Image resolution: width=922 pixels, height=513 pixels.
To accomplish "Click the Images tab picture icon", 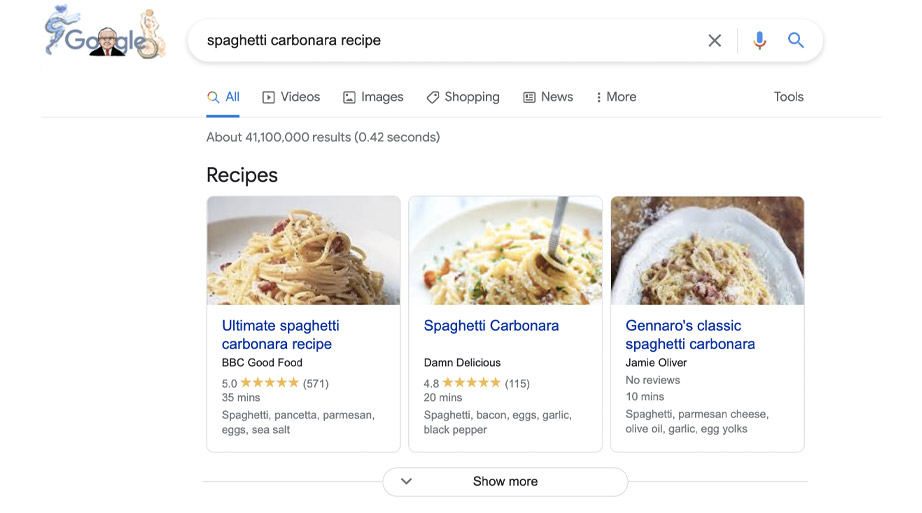I will (349, 97).
